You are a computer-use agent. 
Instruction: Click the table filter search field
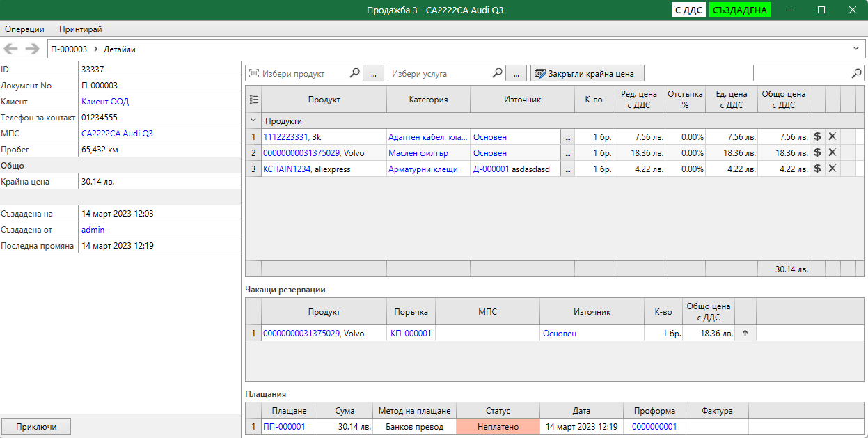click(802, 73)
